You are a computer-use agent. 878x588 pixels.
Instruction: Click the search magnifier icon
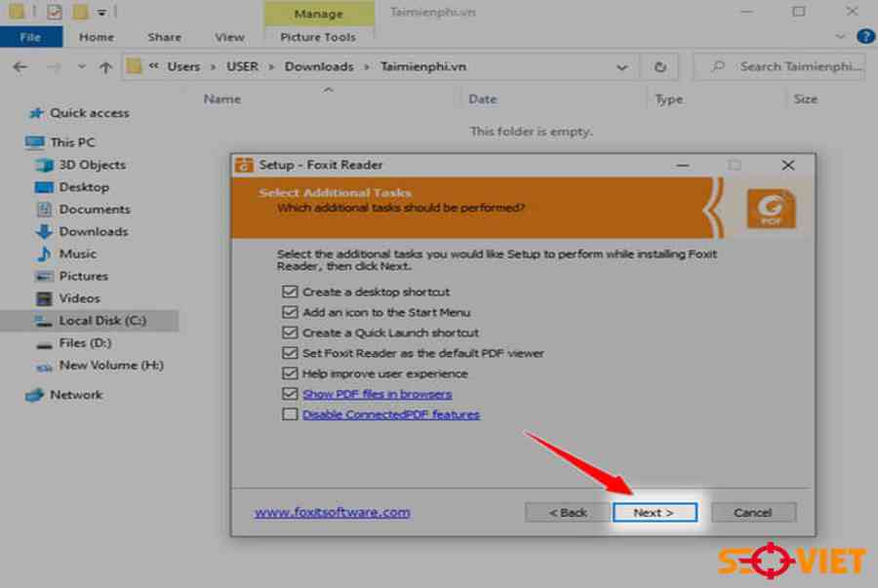pyautogui.click(x=718, y=66)
